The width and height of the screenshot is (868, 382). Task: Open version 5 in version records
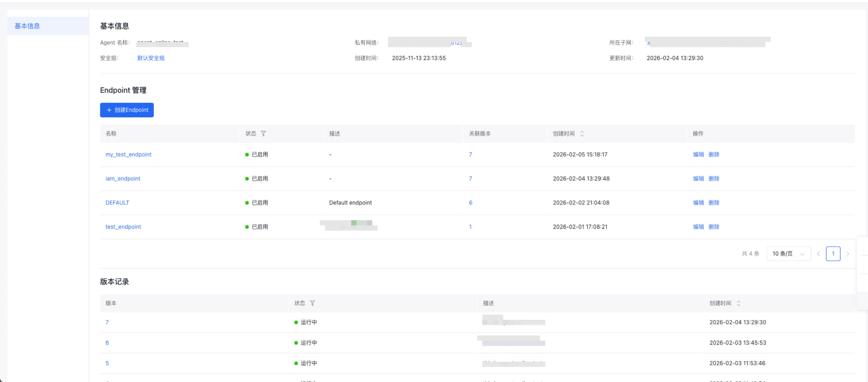(107, 363)
